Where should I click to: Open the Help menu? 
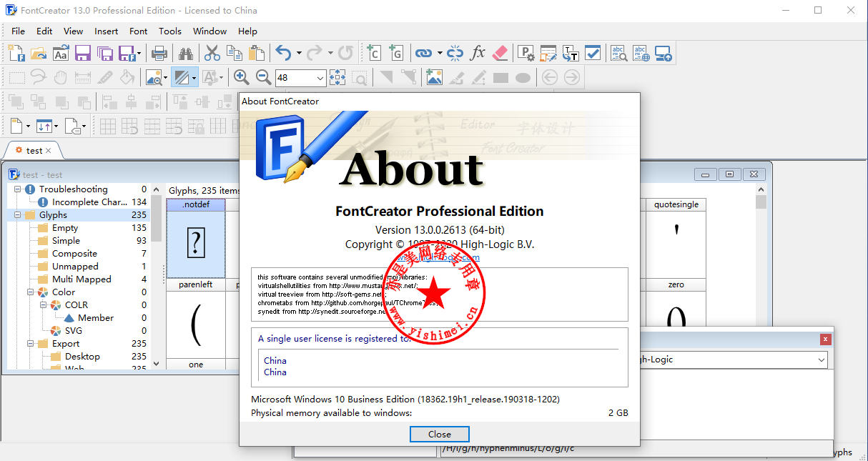coord(247,31)
